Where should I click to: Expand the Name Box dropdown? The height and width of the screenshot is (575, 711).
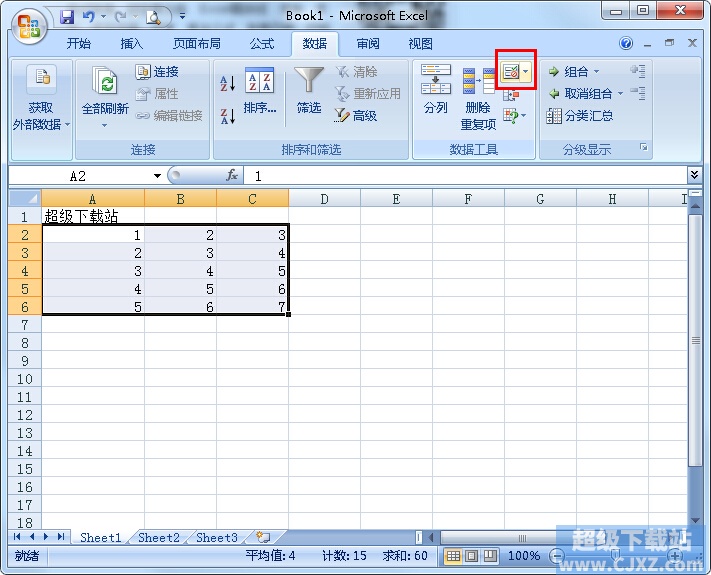pos(158,176)
